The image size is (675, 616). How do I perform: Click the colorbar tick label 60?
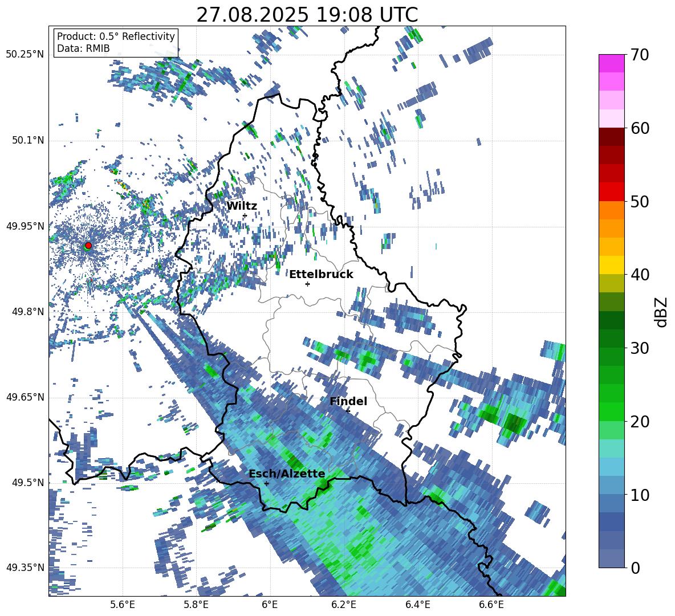640,128
